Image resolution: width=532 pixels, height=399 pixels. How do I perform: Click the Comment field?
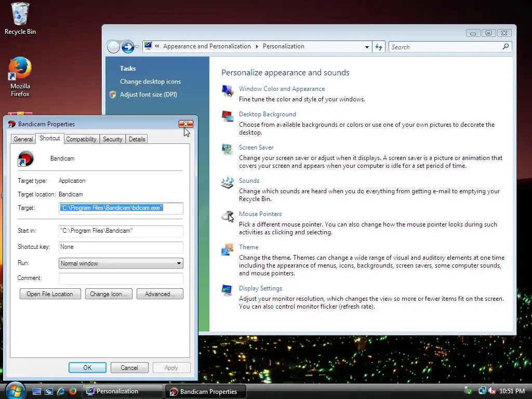tap(121, 278)
